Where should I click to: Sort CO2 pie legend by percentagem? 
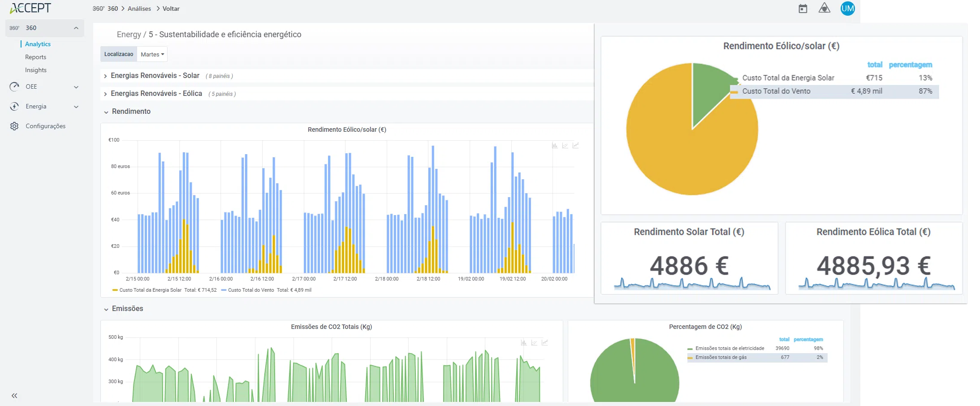(808, 339)
